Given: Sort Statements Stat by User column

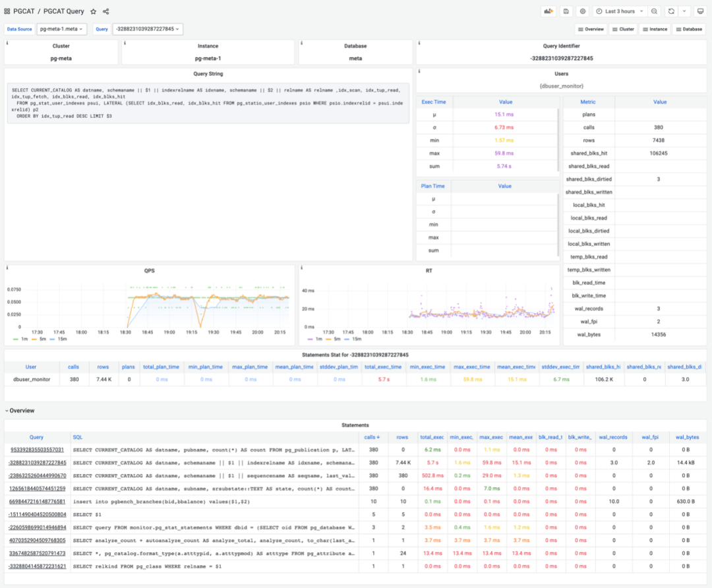Looking at the screenshot, I should 31,367.
